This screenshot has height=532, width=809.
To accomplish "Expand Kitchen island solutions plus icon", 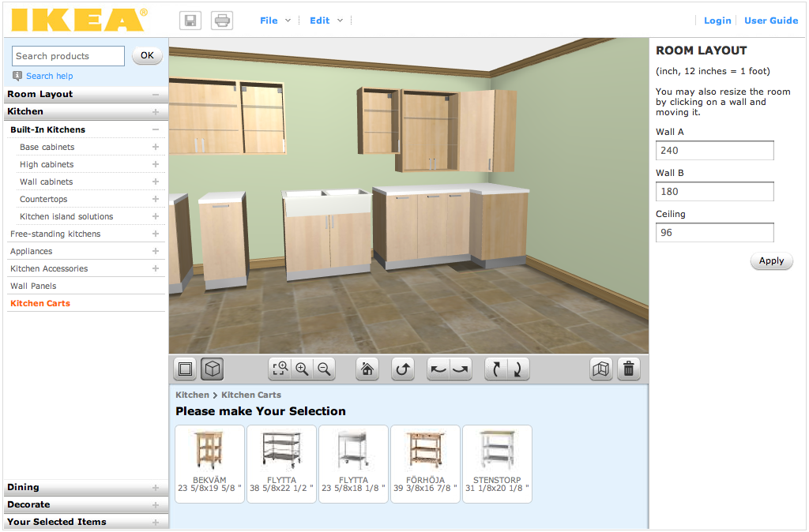I will tap(156, 216).
